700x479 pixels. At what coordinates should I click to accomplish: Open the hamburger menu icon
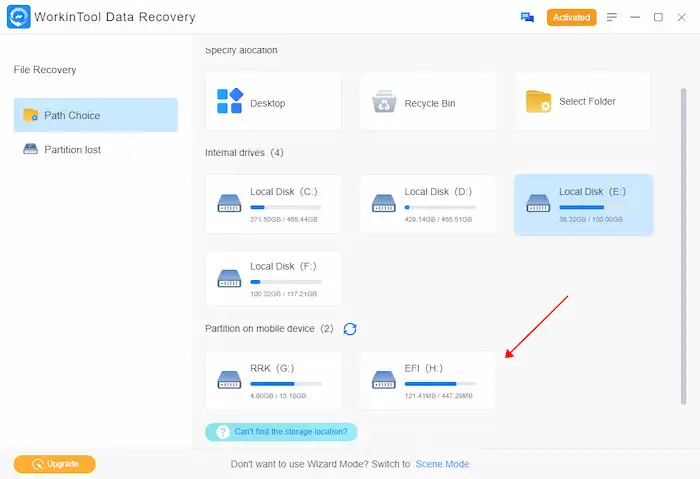(612, 17)
